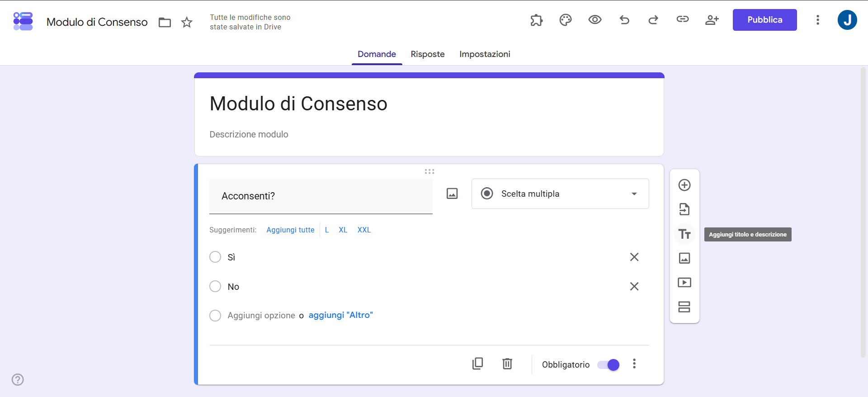Open the J account avatar
This screenshot has width=868, height=397.
coord(847,20)
